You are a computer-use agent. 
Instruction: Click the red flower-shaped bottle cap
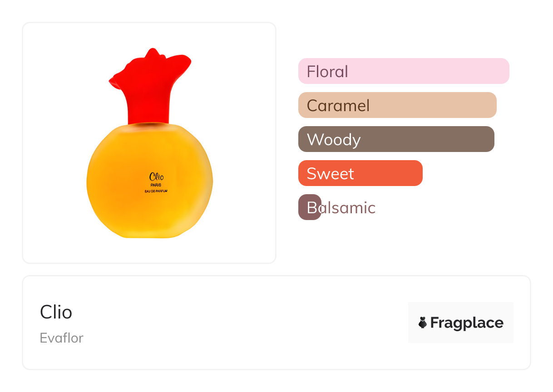click(x=150, y=73)
